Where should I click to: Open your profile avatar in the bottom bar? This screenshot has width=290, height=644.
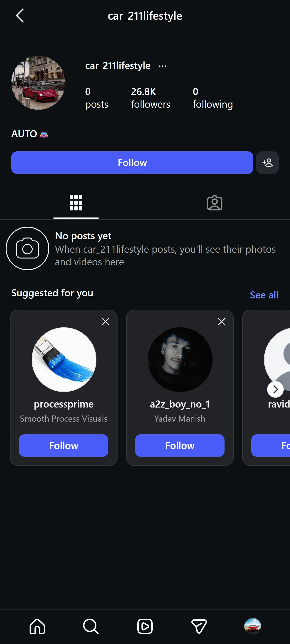[x=252, y=626]
